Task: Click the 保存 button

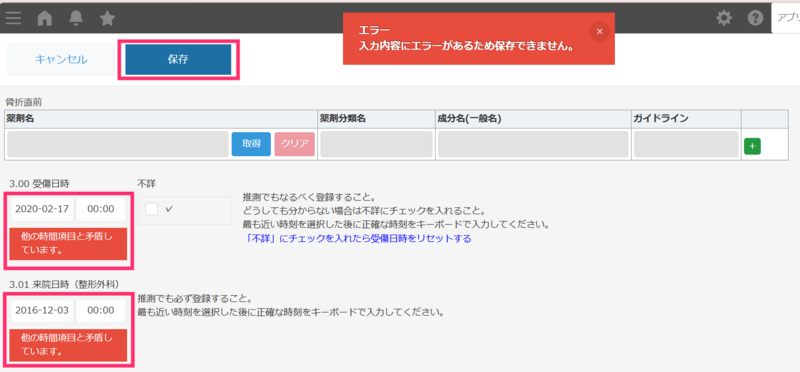Action: tap(178, 60)
